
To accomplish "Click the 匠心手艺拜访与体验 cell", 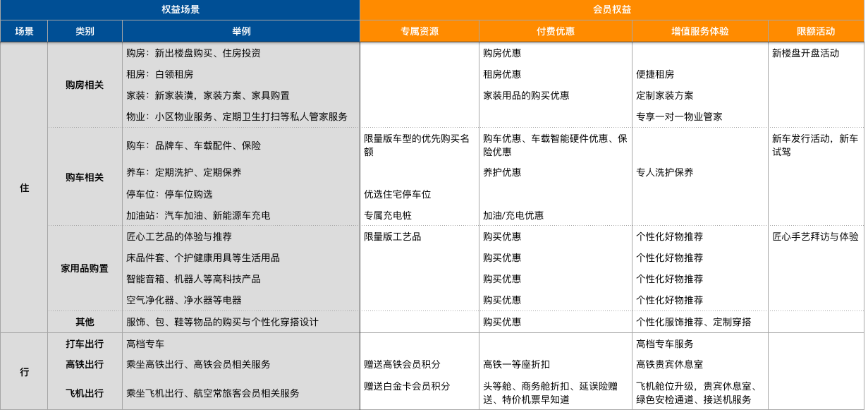I will pyautogui.click(x=815, y=236).
